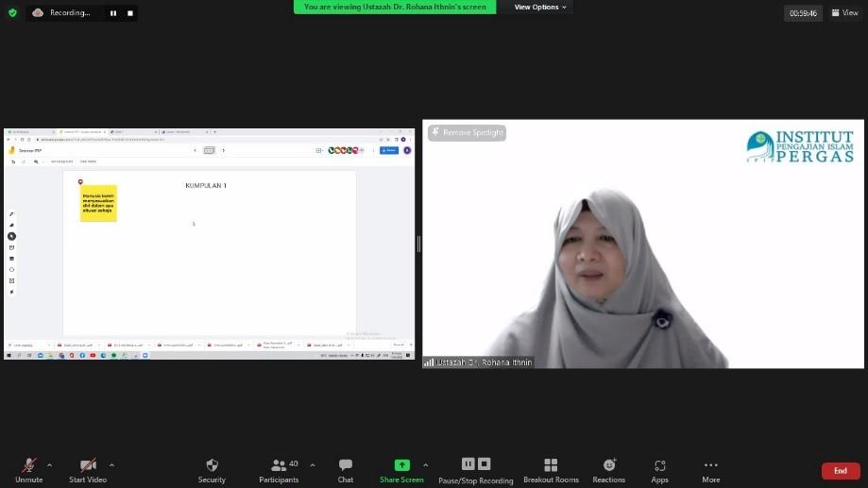Select the Jamboard pen tool in shared screen

click(11, 214)
